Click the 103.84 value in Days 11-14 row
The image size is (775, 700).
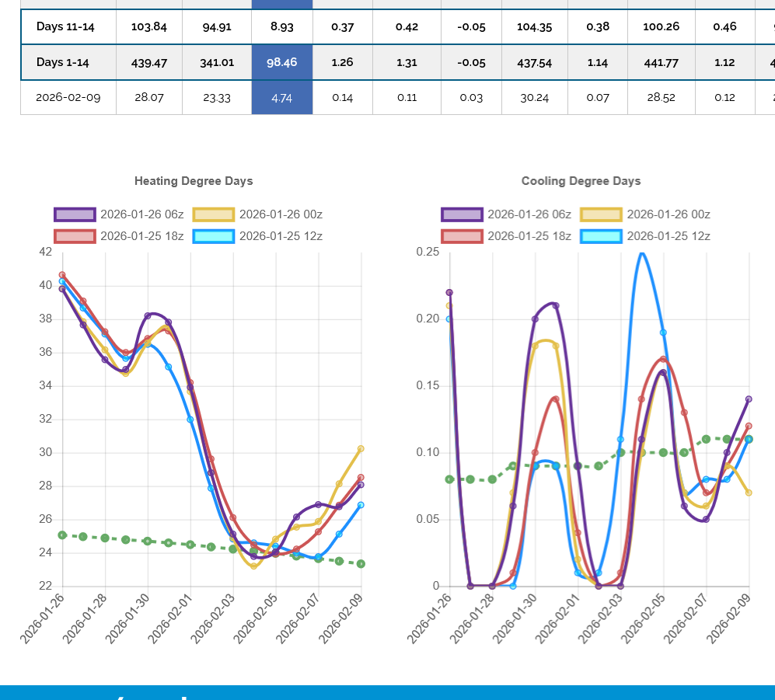click(149, 26)
